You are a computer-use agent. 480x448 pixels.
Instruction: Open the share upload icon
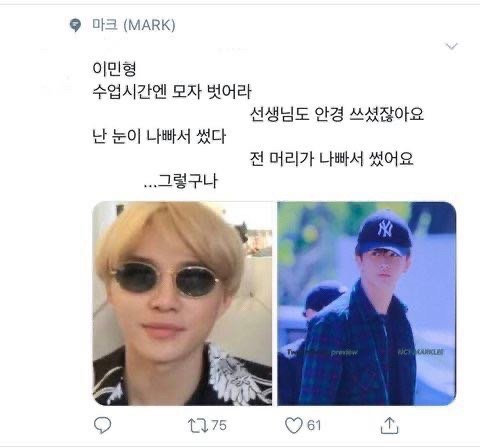[389, 425]
